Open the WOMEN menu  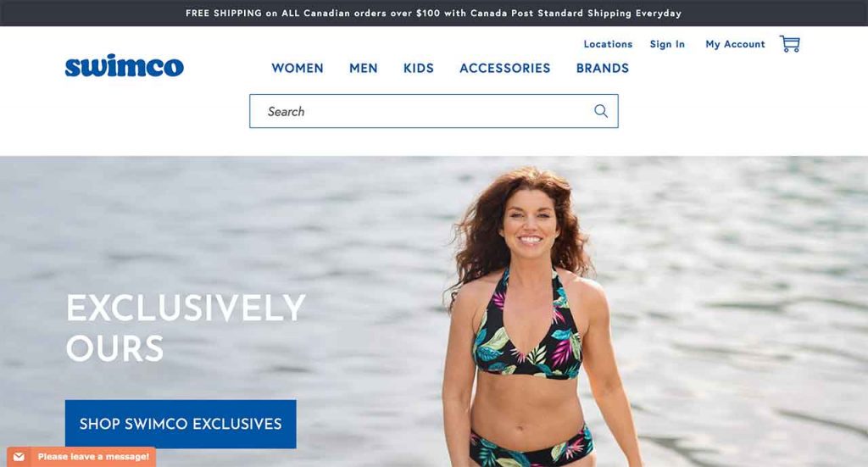[x=298, y=68]
